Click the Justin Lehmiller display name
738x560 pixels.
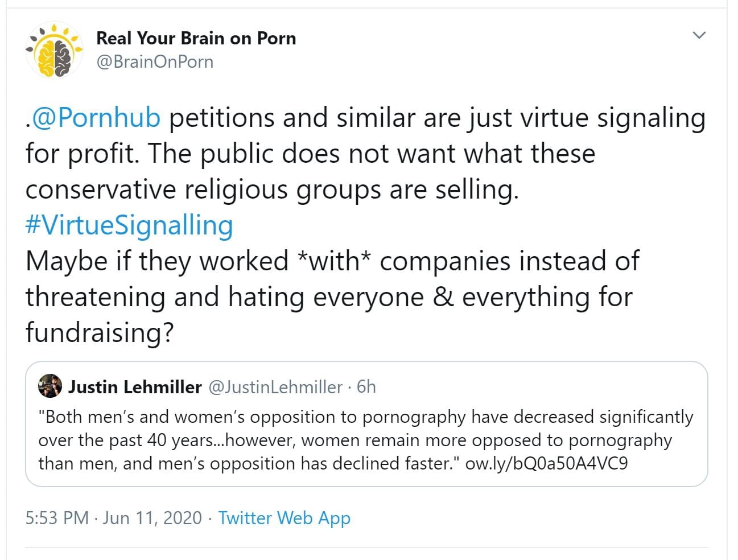tap(135, 387)
